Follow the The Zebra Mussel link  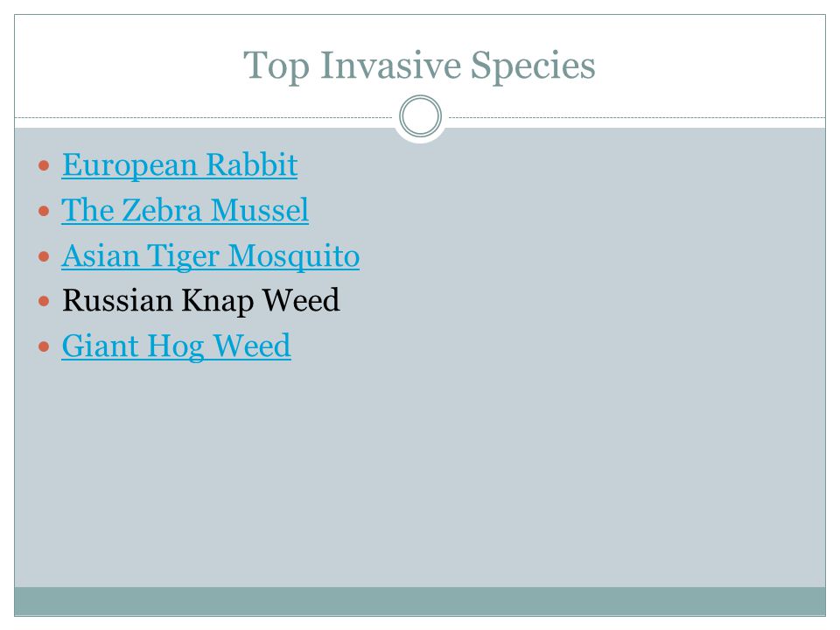click(x=185, y=210)
